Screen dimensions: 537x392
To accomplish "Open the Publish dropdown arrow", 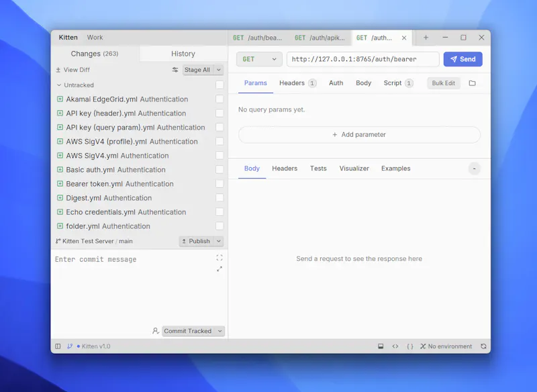I will point(219,241).
